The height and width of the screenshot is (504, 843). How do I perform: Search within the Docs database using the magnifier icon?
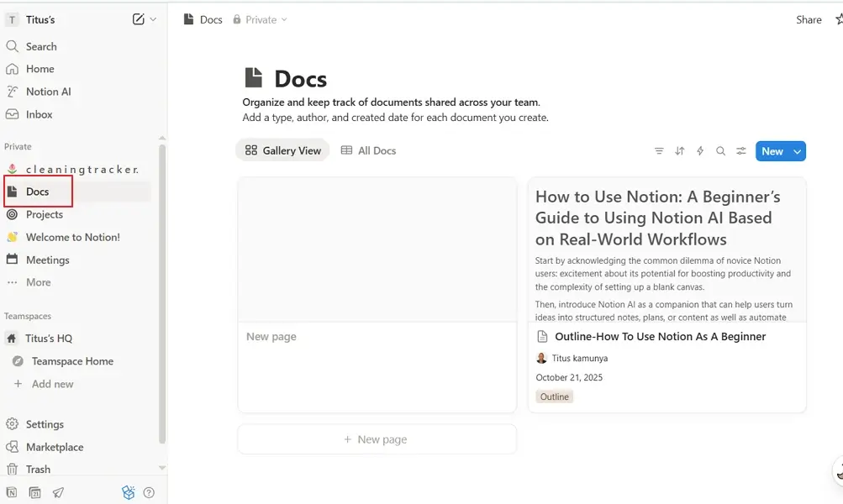[720, 151]
